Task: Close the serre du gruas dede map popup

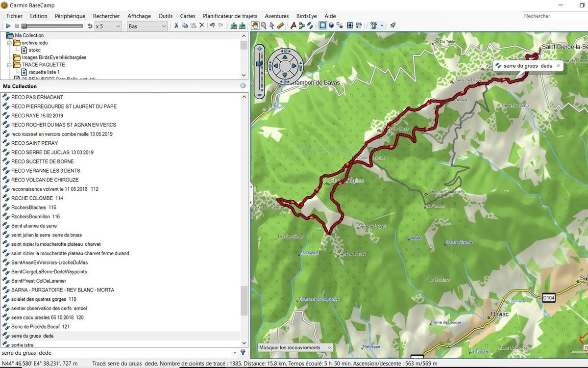Action: pos(558,66)
